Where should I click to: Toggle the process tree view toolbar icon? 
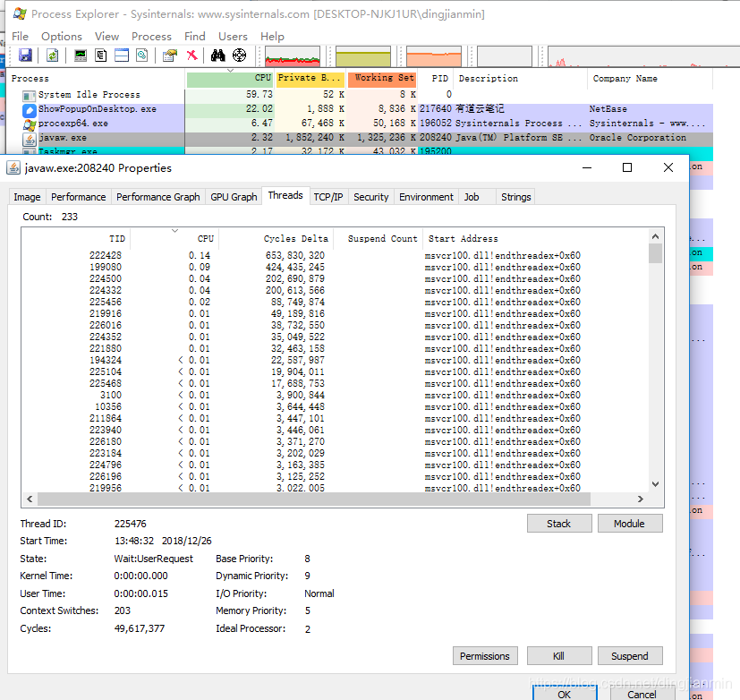101,55
